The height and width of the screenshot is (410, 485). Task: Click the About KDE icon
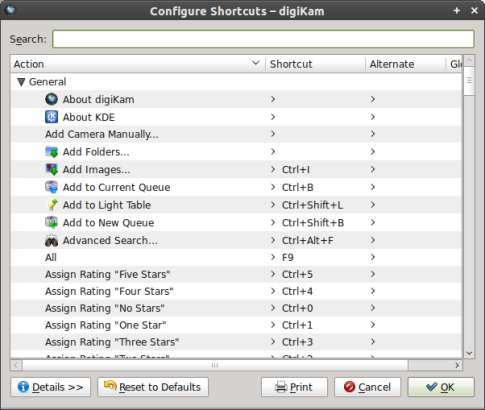pos(51,117)
